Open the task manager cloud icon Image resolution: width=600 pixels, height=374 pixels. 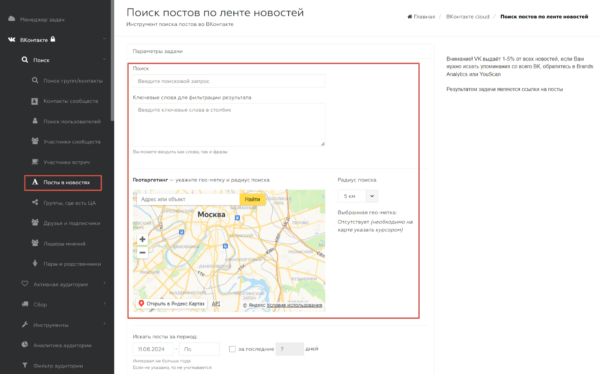click(x=11, y=19)
